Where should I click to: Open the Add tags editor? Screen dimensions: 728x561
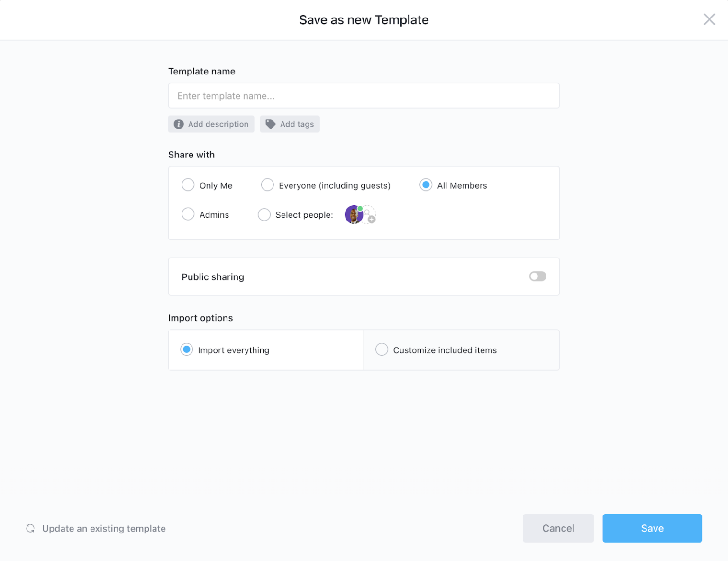(290, 124)
